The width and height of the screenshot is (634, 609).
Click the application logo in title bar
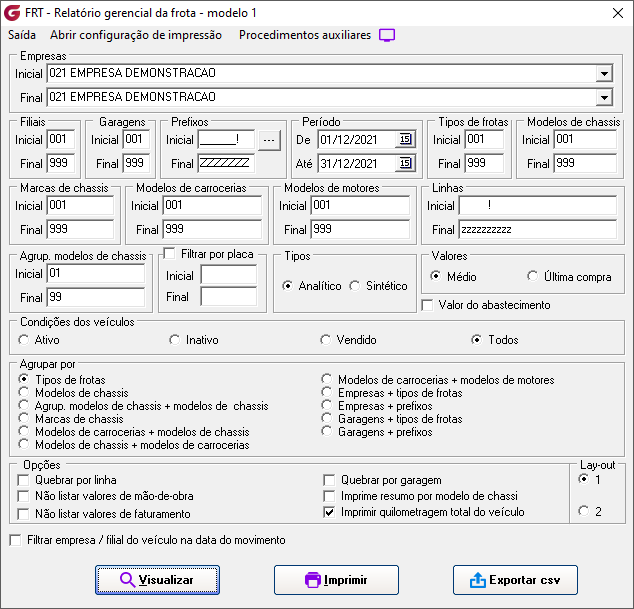pos(12,13)
